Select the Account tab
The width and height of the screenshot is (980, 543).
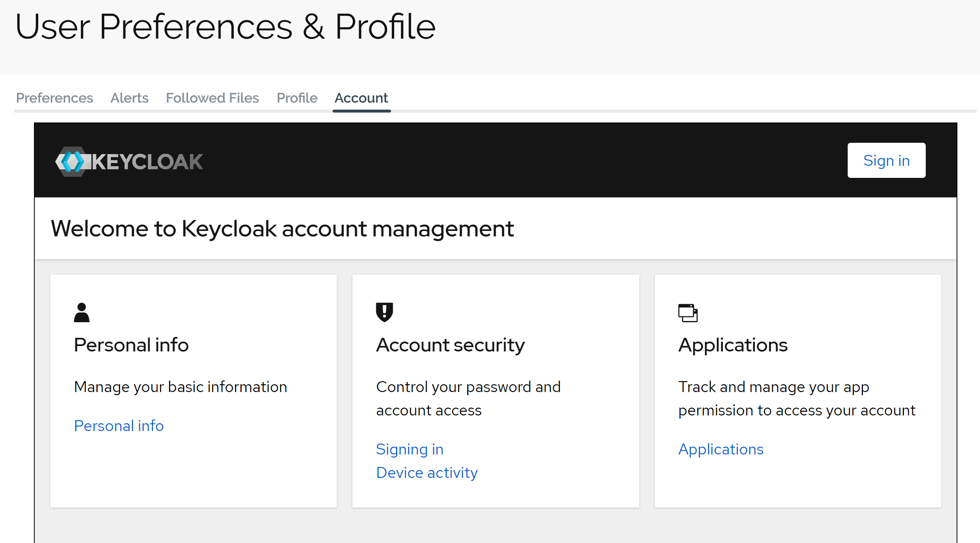click(361, 98)
